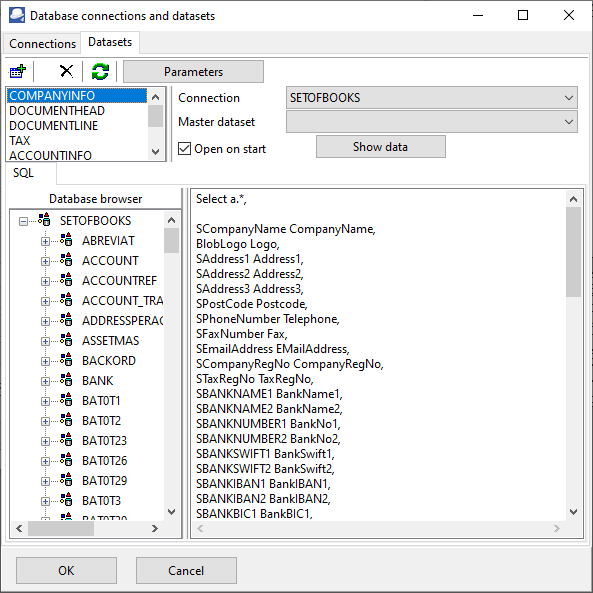593x593 pixels.
Task: Click the SQL line 'SPostCode Postcode,'
Action: tap(251, 304)
